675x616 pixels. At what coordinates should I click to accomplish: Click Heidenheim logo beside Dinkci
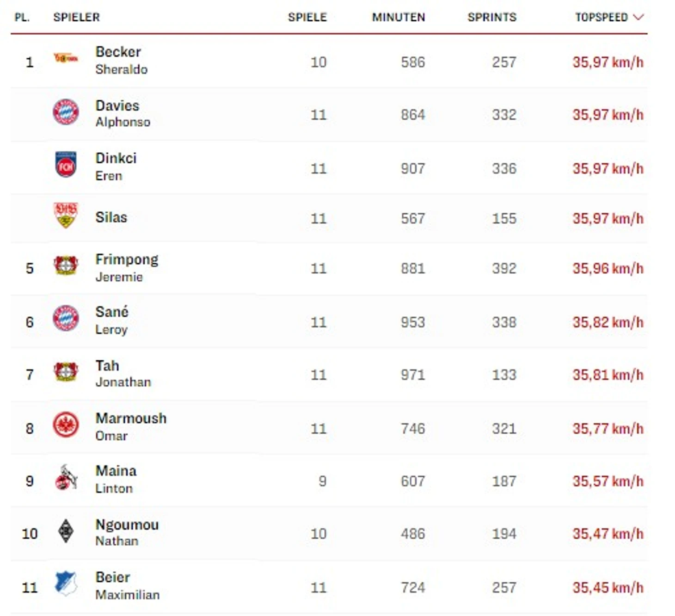point(66,165)
